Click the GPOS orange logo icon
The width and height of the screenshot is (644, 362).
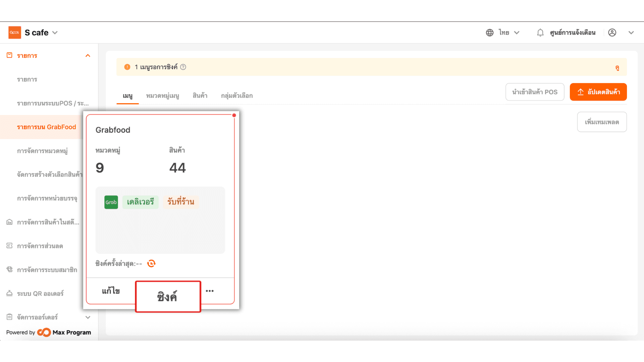[15, 33]
